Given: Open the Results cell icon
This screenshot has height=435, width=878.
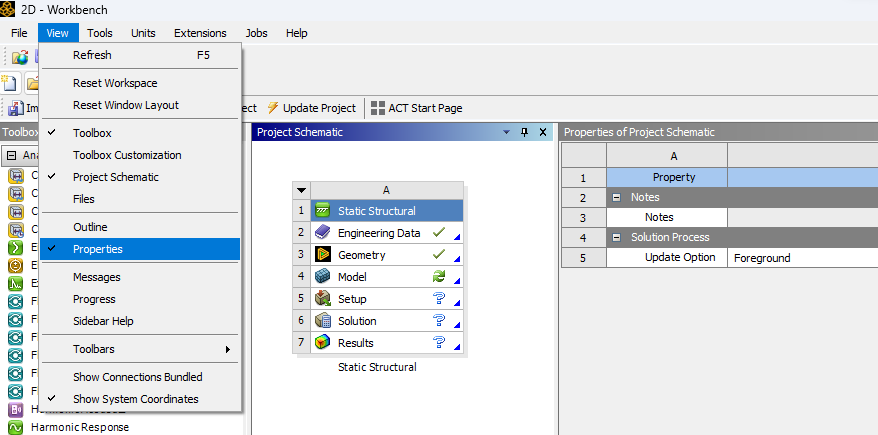Looking at the screenshot, I should tap(322, 343).
